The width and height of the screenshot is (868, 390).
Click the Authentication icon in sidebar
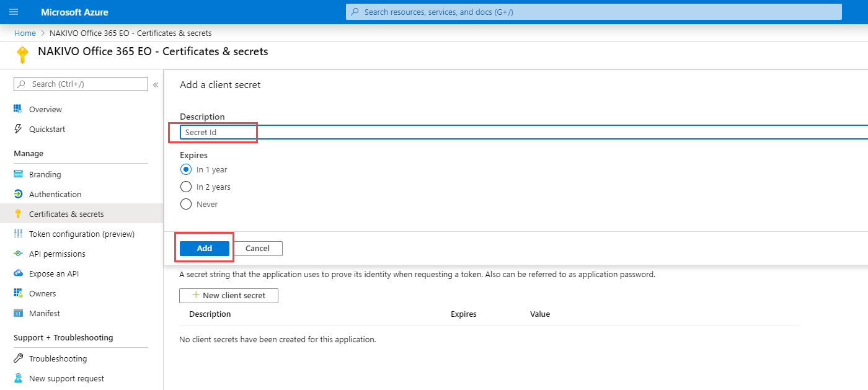coord(18,194)
